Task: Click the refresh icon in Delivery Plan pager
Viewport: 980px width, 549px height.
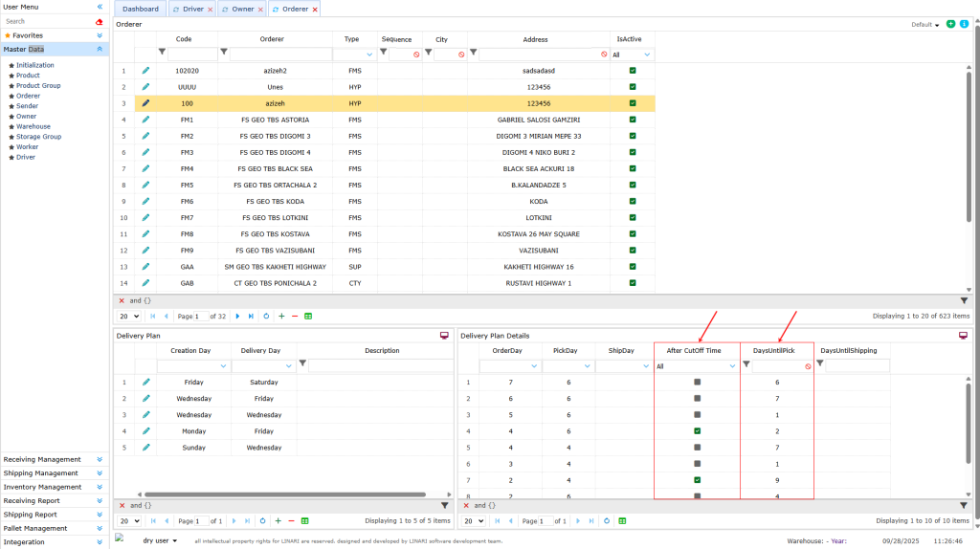Action: (263, 521)
